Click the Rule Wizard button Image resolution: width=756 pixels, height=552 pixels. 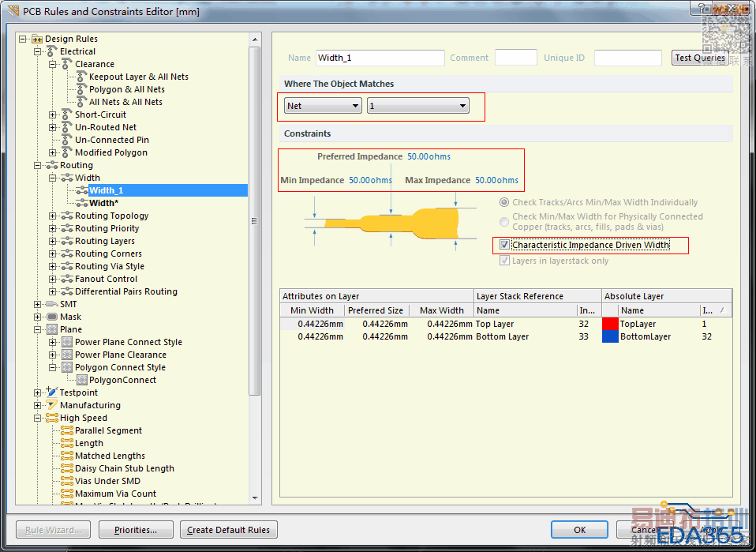point(54,529)
